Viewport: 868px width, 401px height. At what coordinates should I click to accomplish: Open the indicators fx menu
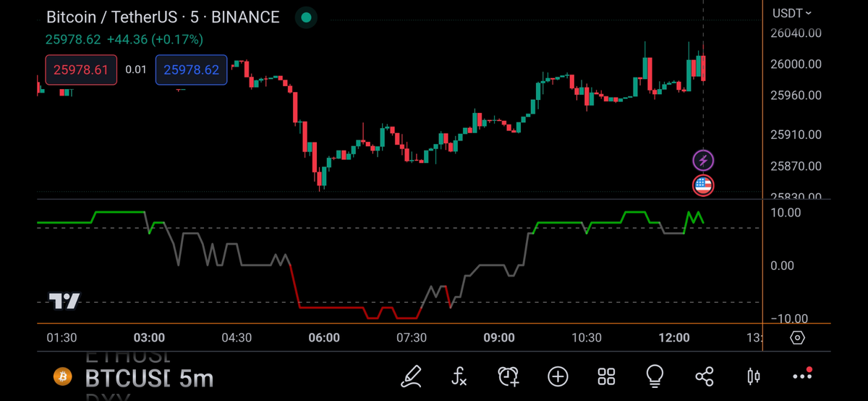coord(459,376)
